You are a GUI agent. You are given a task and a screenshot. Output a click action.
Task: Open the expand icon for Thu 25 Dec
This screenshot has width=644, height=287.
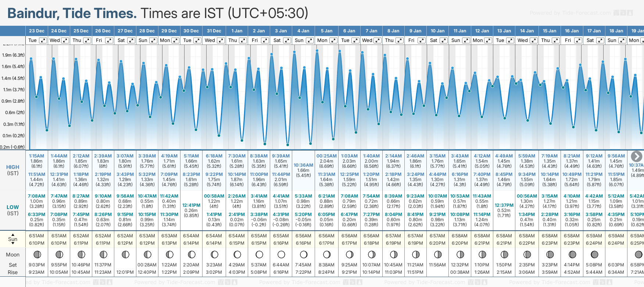point(87,40)
